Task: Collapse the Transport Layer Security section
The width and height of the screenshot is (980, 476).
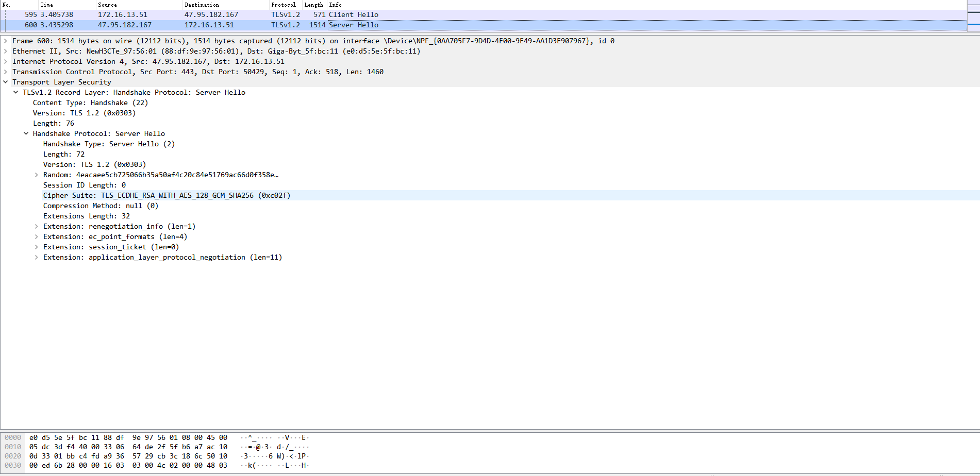Action: (x=6, y=82)
